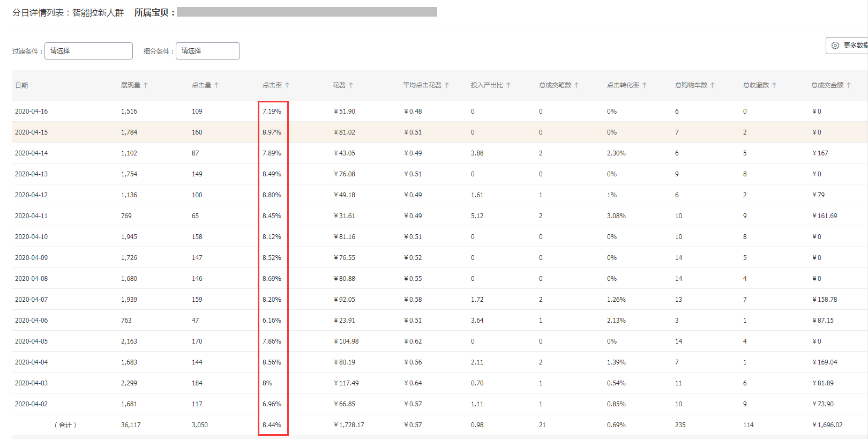
Task: Click the 日期 column header
Action: (21, 85)
